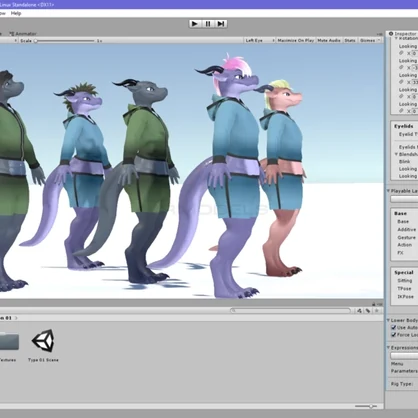Click the Pause button in the toolbar
The image size is (418, 418).
pyautogui.click(x=208, y=24)
